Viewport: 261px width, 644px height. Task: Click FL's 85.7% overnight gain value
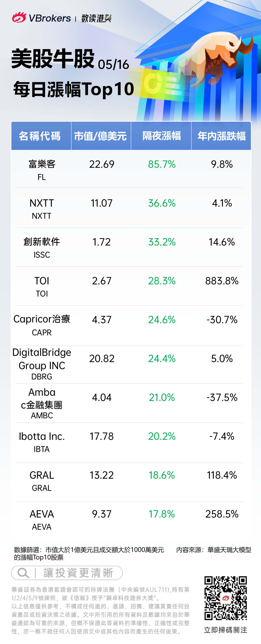[x=162, y=164]
